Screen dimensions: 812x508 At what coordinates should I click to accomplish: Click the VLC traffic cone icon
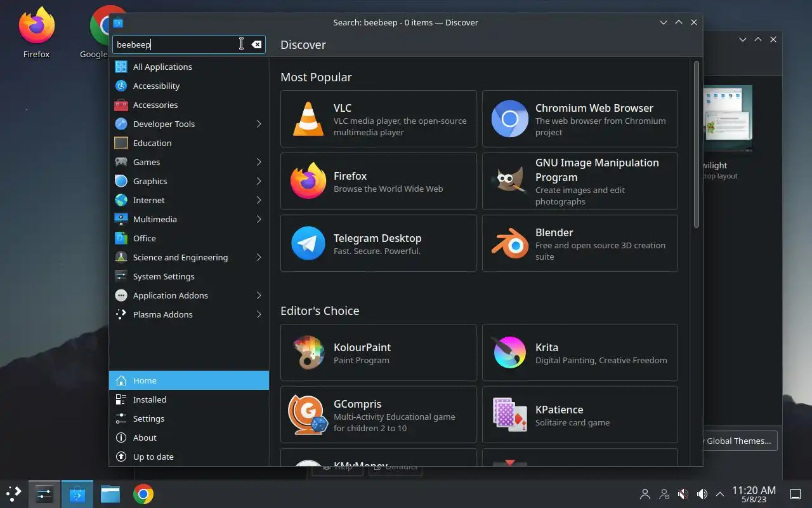pos(308,119)
